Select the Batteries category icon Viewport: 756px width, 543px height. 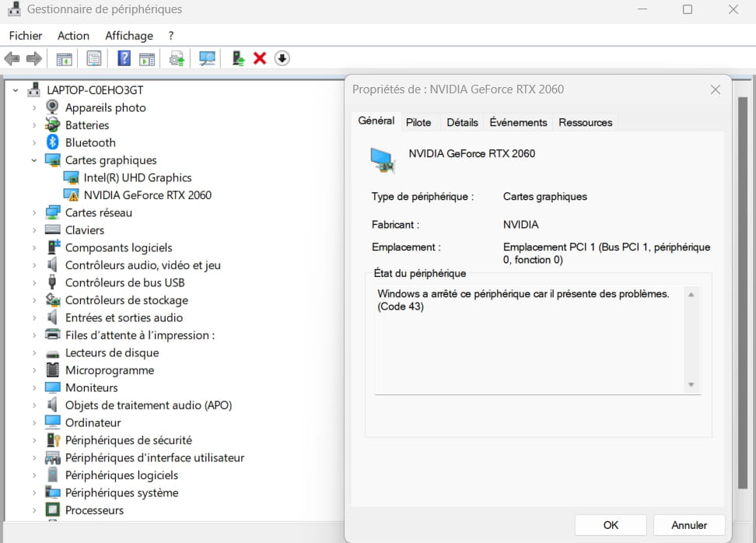(52, 124)
